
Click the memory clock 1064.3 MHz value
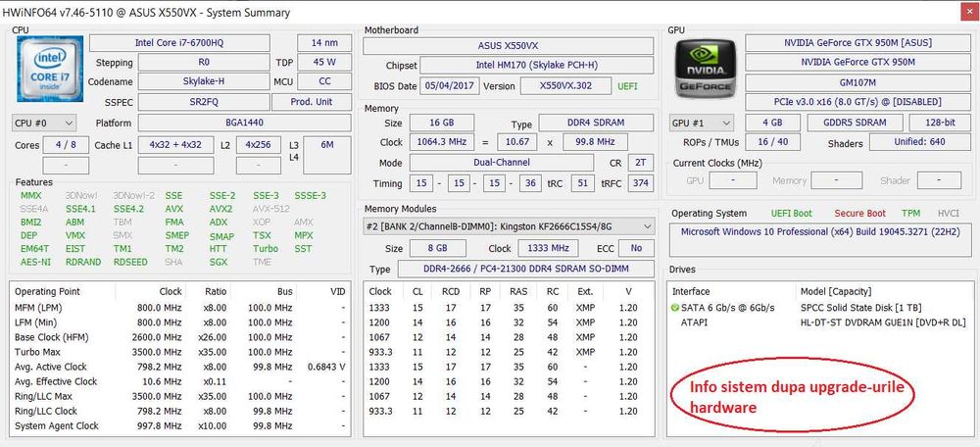pos(444,142)
